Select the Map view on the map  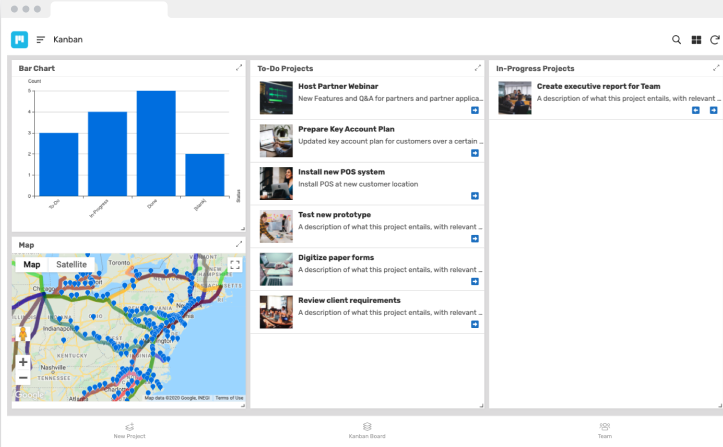coord(32,264)
